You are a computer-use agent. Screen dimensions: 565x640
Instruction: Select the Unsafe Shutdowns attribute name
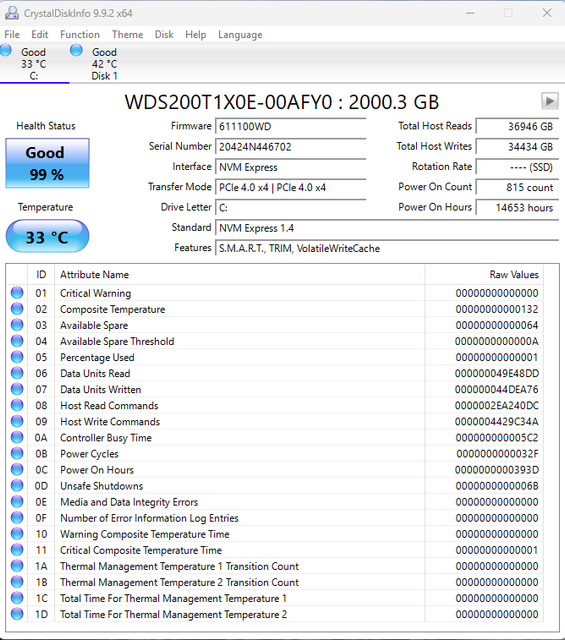click(102, 486)
